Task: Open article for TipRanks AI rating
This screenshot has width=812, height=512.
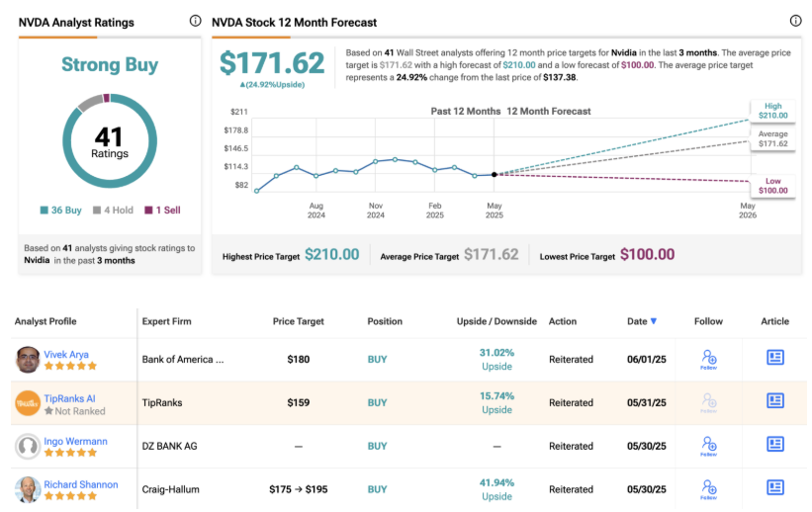Action: point(774,400)
